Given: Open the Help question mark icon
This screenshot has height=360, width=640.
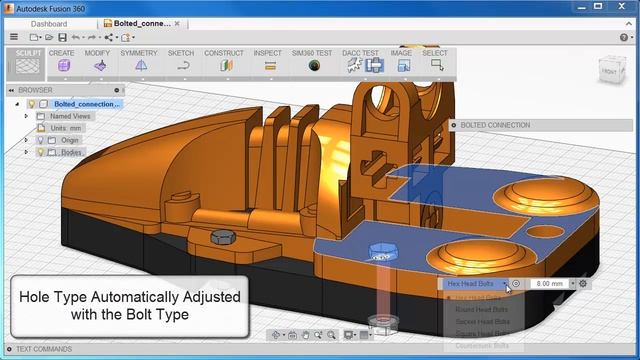Looking at the screenshot, I should [x=623, y=38].
